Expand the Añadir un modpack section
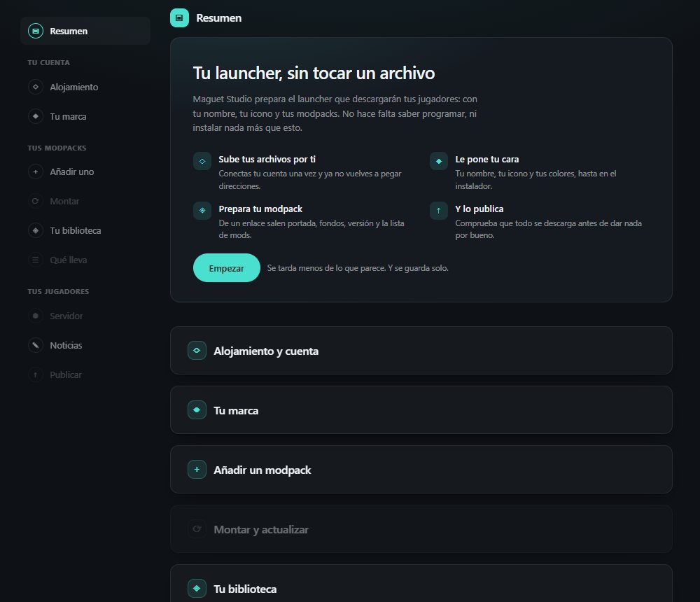This screenshot has height=602, width=700. tap(421, 470)
